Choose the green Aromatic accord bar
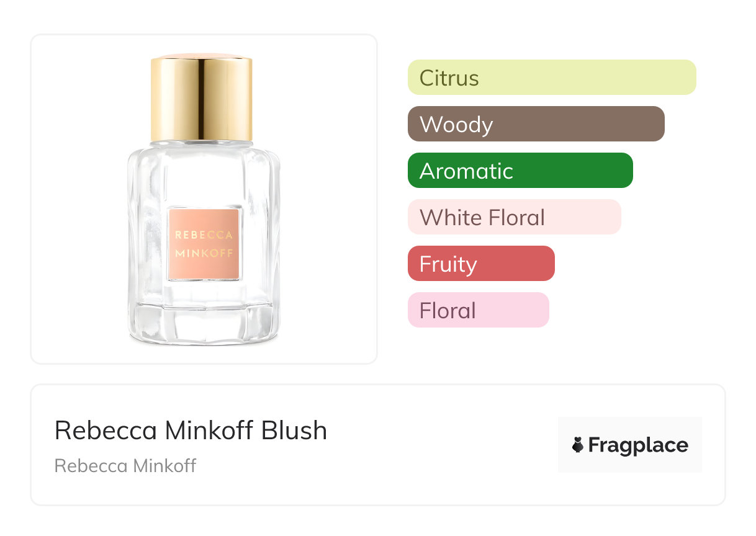The image size is (756, 536). coord(520,171)
